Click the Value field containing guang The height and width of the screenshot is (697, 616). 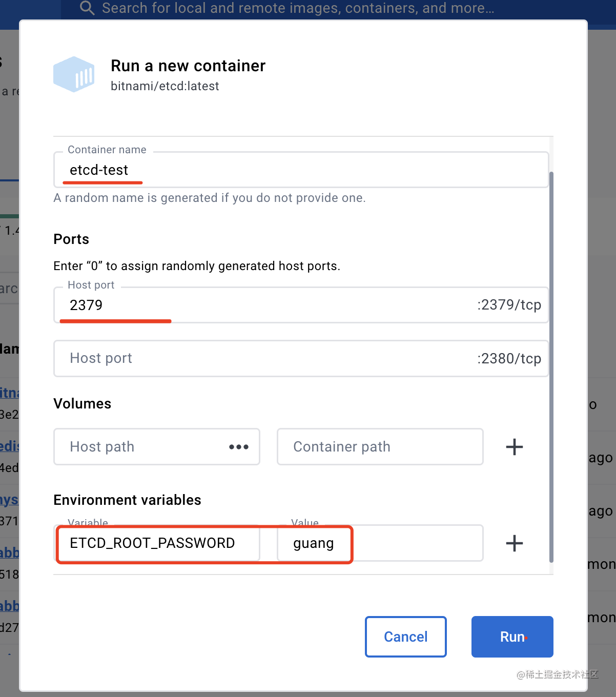point(379,543)
